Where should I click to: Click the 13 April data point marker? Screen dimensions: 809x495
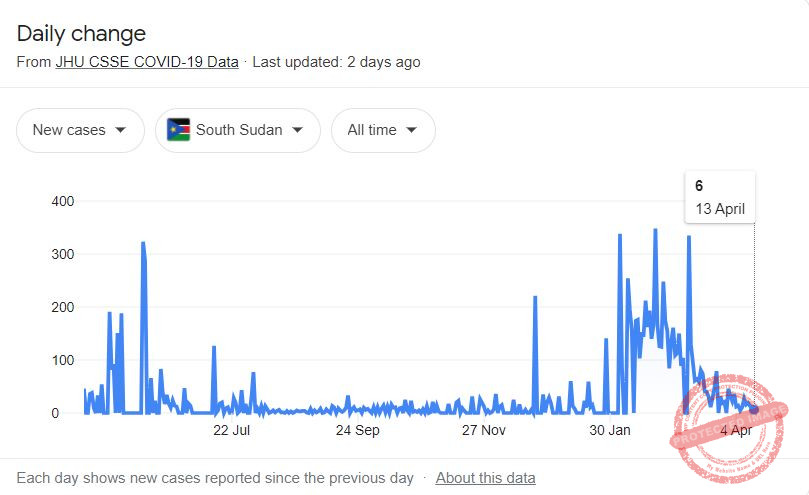click(x=754, y=410)
